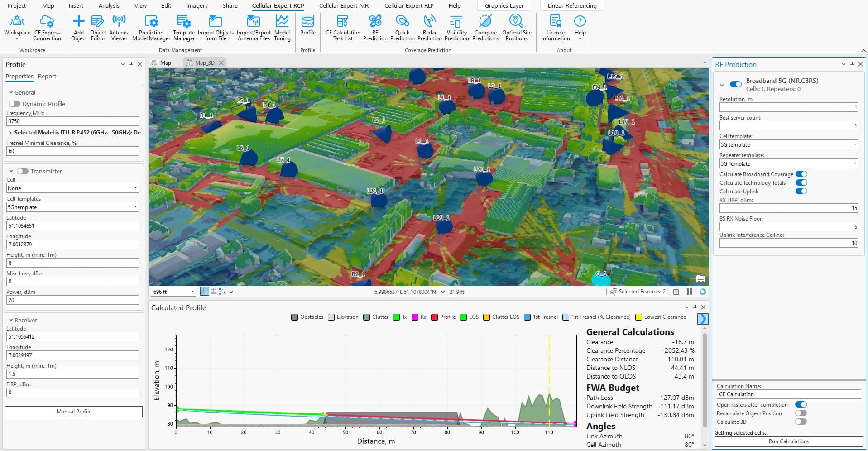Click the Run Calculations button
The image size is (868, 451).
(x=788, y=441)
